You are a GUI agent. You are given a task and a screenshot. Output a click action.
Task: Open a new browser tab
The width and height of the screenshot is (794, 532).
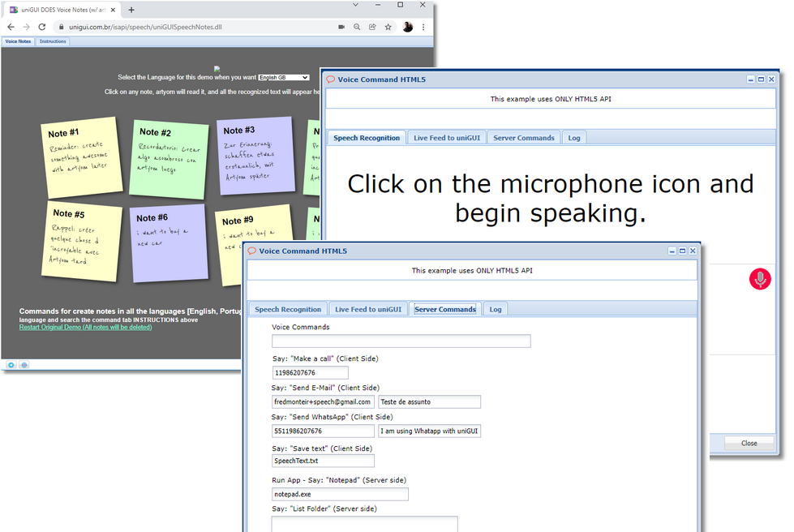coord(131,10)
